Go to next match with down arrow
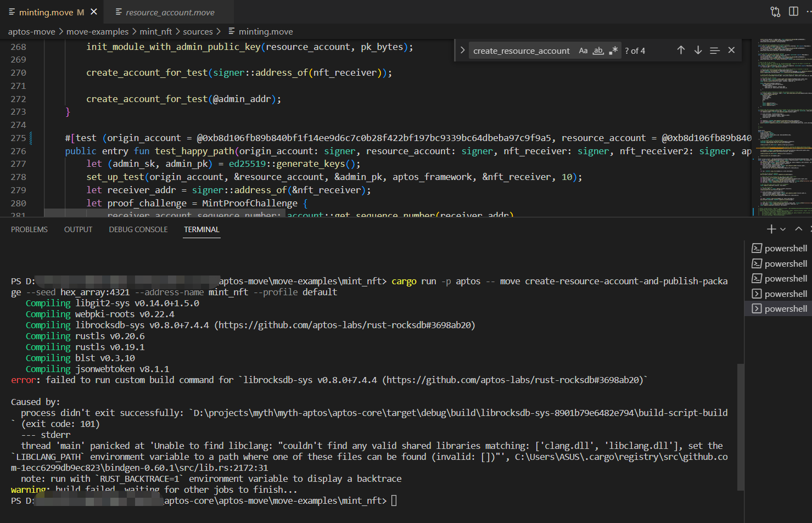 point(698,50)
